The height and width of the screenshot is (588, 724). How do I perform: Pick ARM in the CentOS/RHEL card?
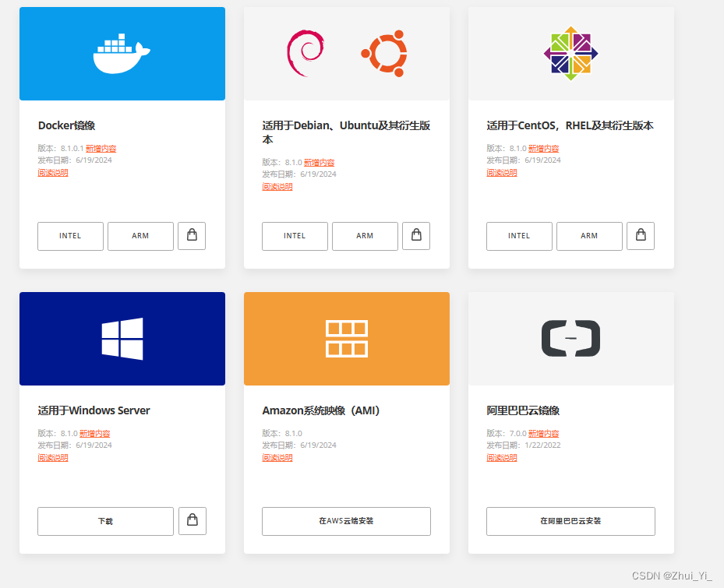coord(590,236)
